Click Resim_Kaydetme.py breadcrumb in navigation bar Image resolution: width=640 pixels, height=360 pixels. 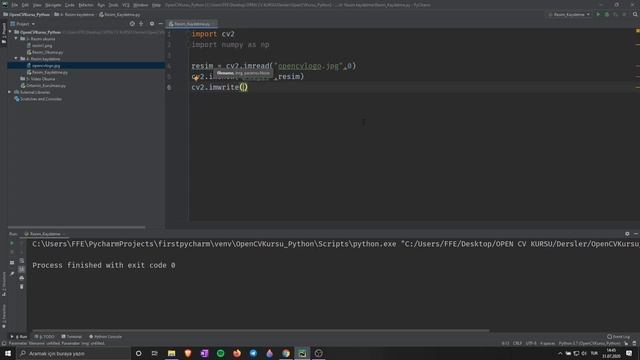tap(120, 15)
